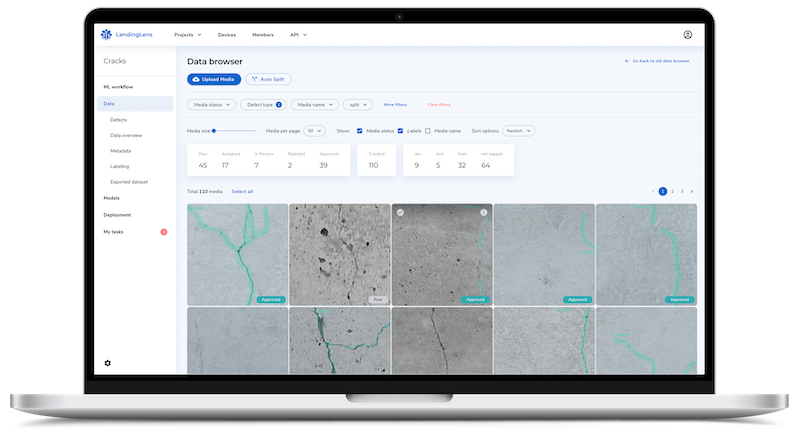Viewport: 800px width, 434px height.
Task: Click the Auto Split button
Action: click(x=268, y=79)
